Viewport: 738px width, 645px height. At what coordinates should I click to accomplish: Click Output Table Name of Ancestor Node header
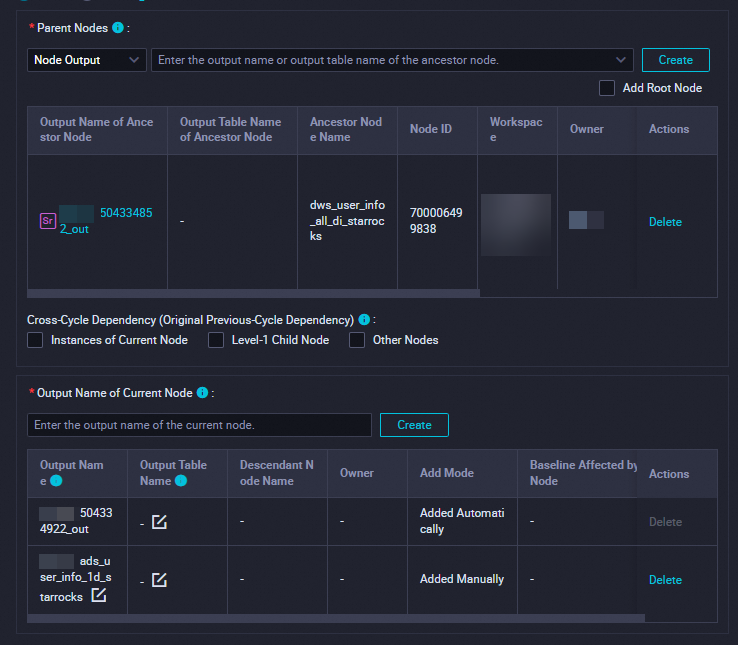[x=231, y=129]
